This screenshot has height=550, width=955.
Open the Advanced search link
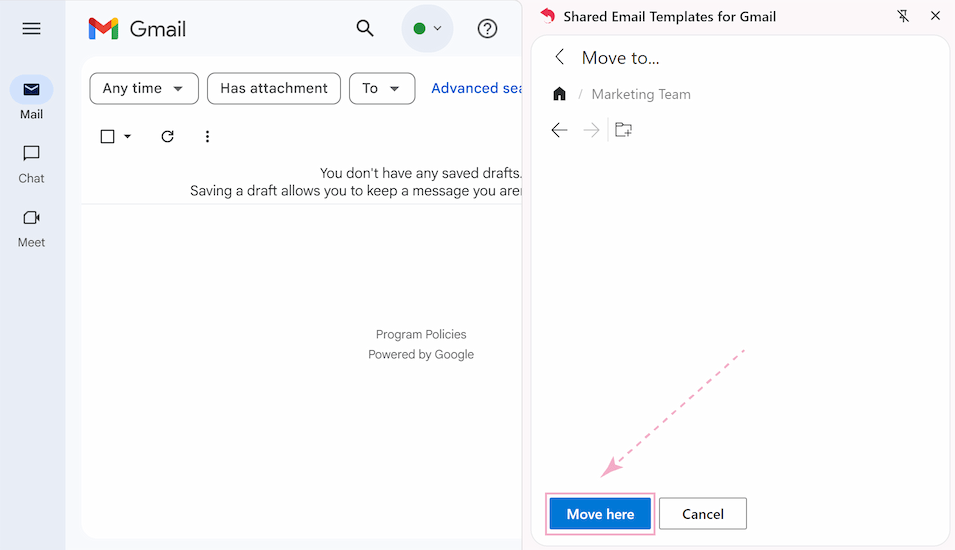tap(476, 88)
